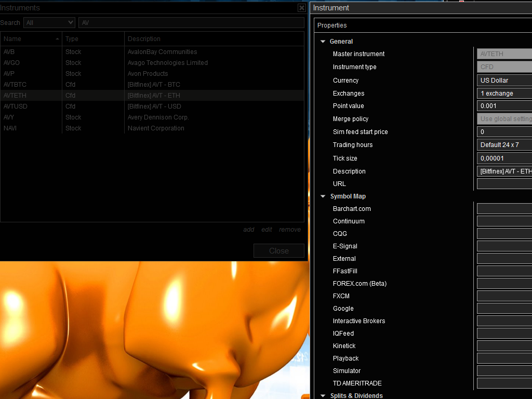Click the Google symbol map field
Image resolution: width=532 pixels, height=399 pixels.
[x=504, y=309]
